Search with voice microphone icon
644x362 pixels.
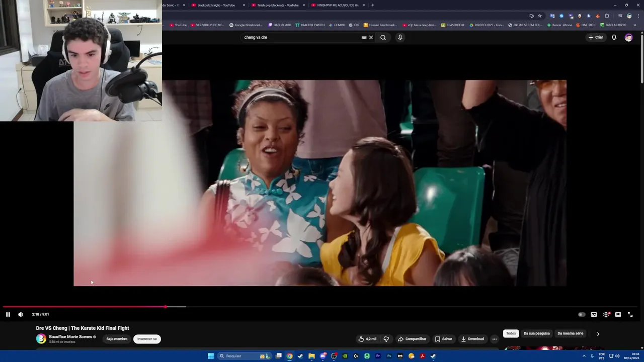point(400,37)
